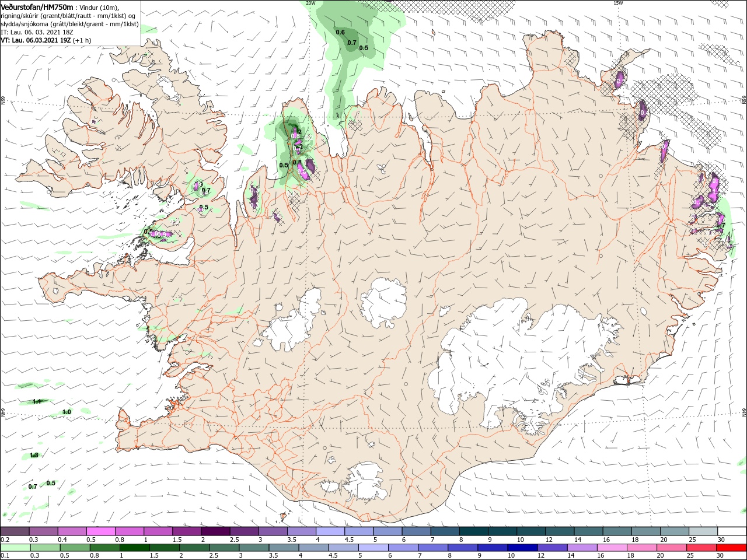Click the 15W longitude label
Viewport: 747px width, 560px height.
618,3
